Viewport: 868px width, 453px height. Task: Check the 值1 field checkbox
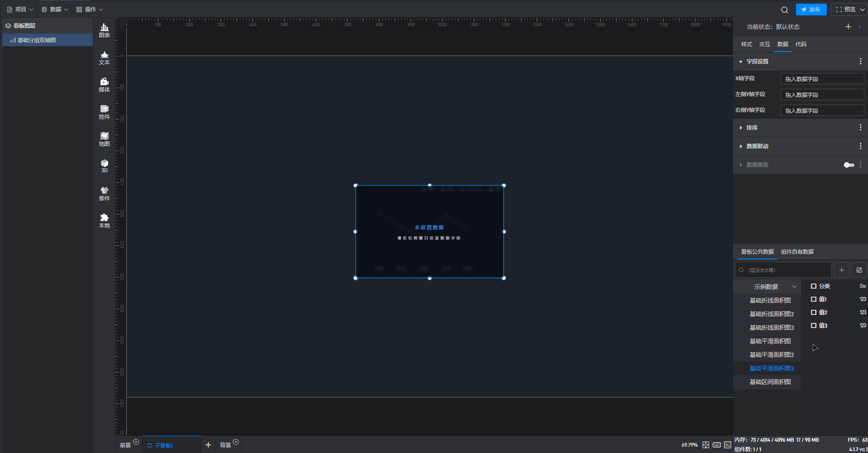tap(814, 299)
